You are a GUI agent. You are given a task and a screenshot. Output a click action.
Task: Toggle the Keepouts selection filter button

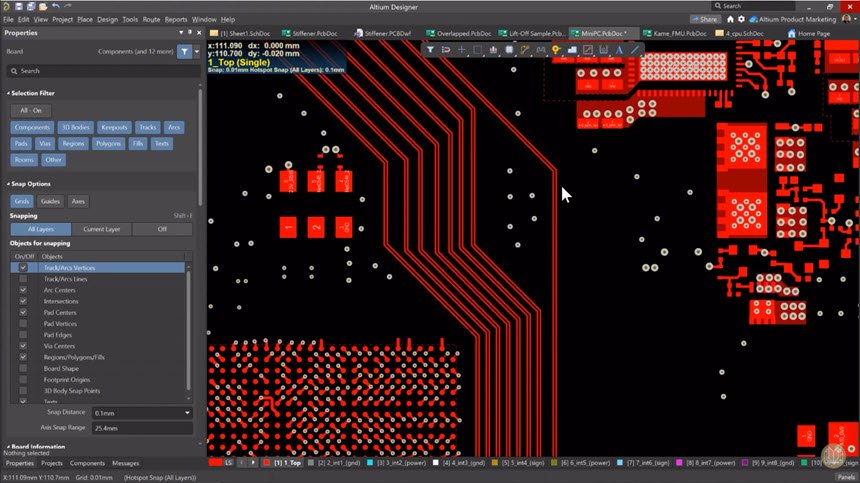(114, 127)
